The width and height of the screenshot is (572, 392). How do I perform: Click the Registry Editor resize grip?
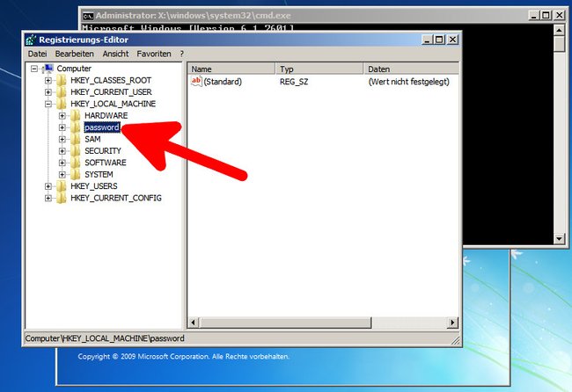456,340
